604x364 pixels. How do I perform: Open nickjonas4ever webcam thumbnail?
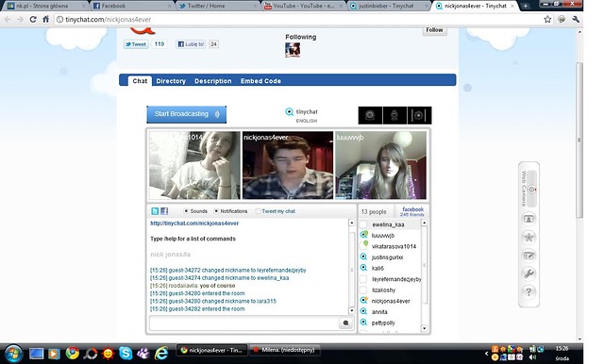point(288,165)
